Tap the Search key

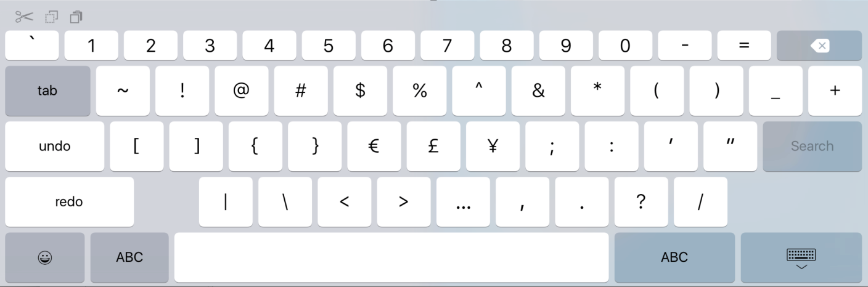point(812,147)
